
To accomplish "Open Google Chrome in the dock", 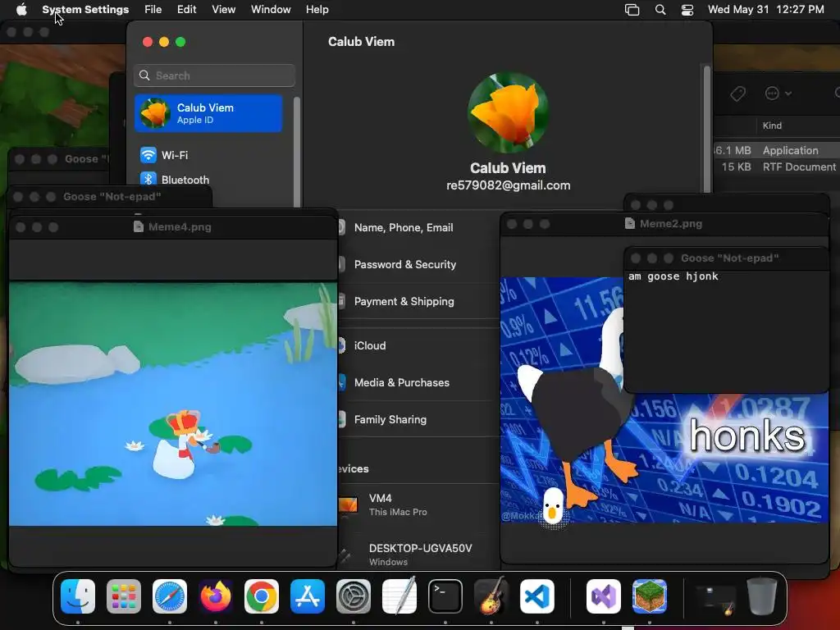I will click(262, 596).
